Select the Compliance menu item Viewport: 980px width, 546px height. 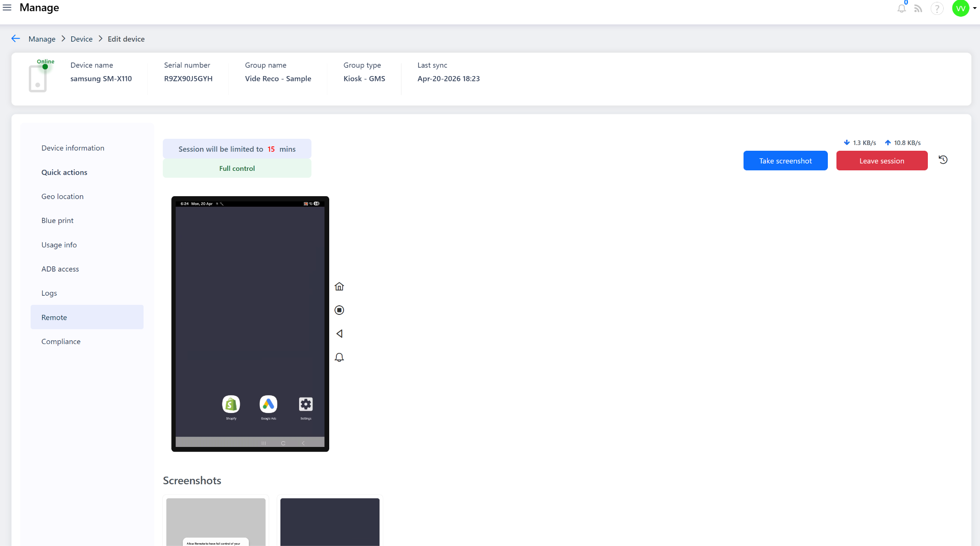[61, 341]
